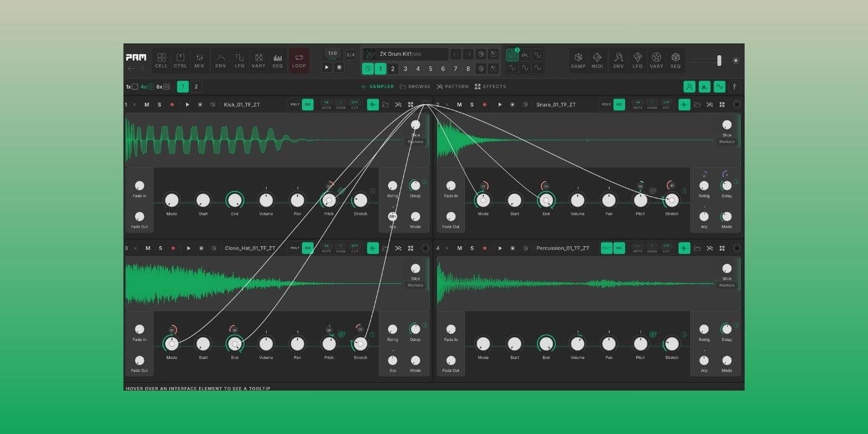Click the Close_Hat cell's Start knob
868x434 pixels.
(x=203, y=344)
